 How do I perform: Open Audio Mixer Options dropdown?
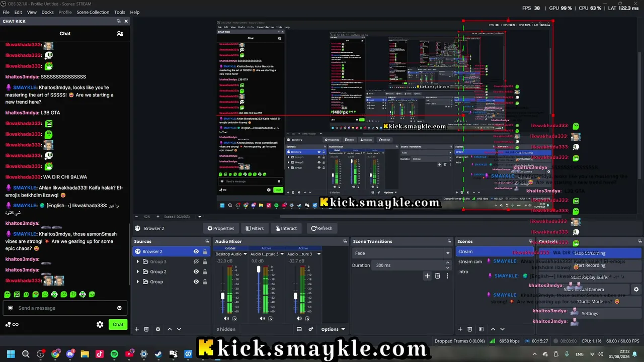[x=333, y=329]
